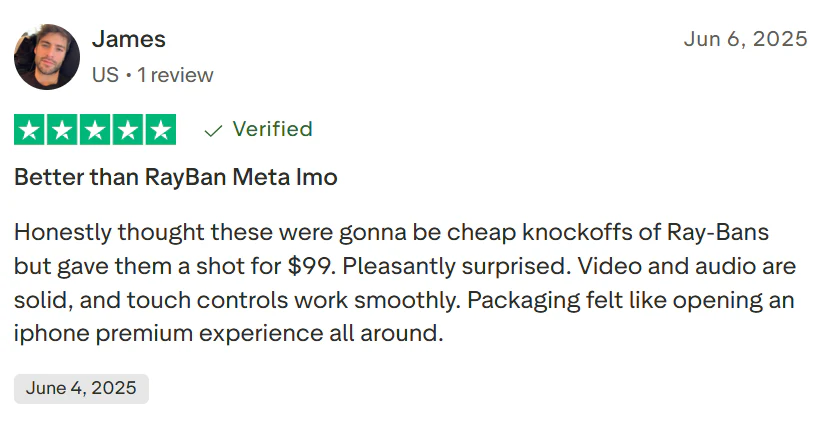Click the "1 review" count text
Screen dimensions: 826x425
tap(175, 75)
